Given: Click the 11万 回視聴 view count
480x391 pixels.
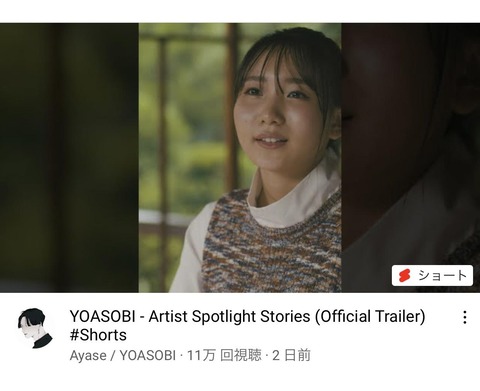Looking at the screenshot, I should pos(224,356).
